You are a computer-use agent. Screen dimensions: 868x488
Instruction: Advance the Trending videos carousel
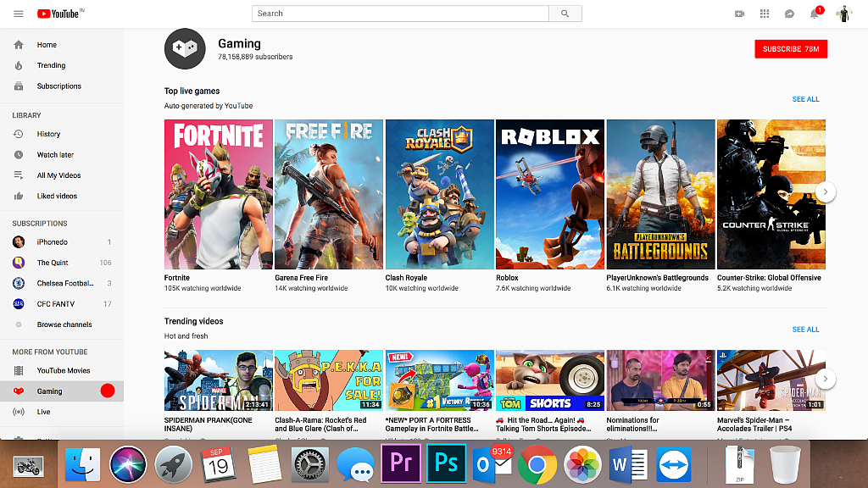[826, 379]
